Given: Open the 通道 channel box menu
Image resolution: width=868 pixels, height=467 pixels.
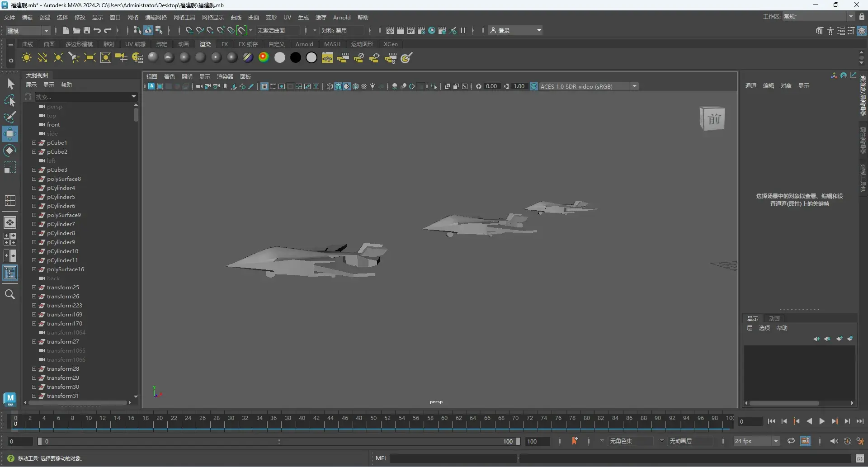Looking at the screenshot, I should coord(751,85).
